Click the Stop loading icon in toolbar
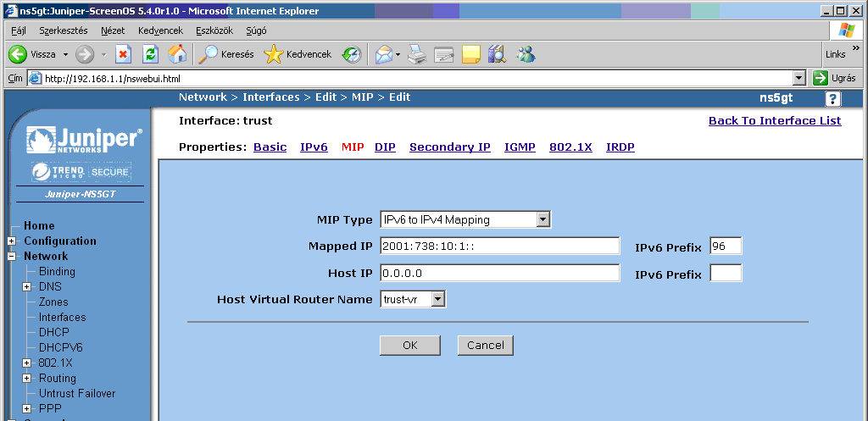Screen dimensions: 868x421 [x=123, y=54]
